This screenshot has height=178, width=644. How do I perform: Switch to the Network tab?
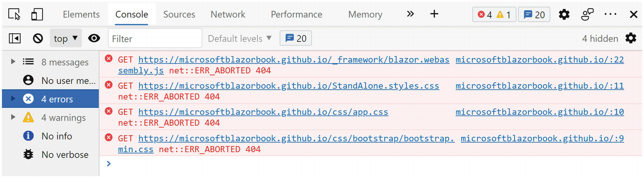(x=228, y=15)
